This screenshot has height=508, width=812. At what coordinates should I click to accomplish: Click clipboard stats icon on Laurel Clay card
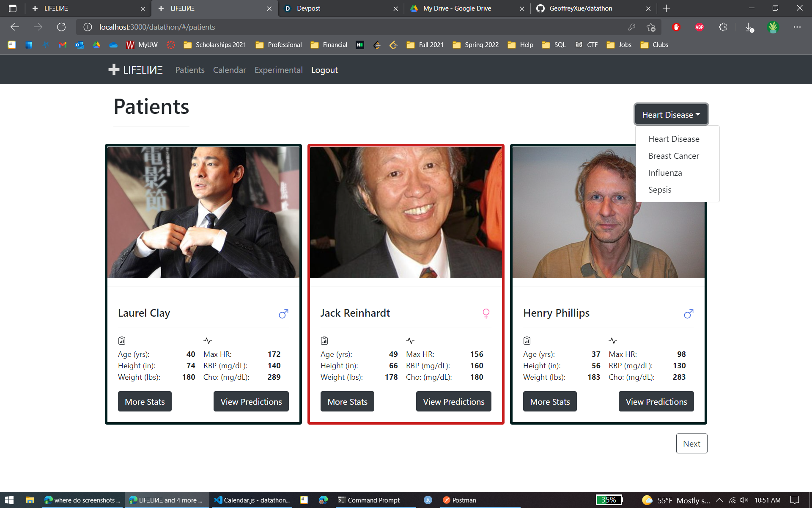122,340
